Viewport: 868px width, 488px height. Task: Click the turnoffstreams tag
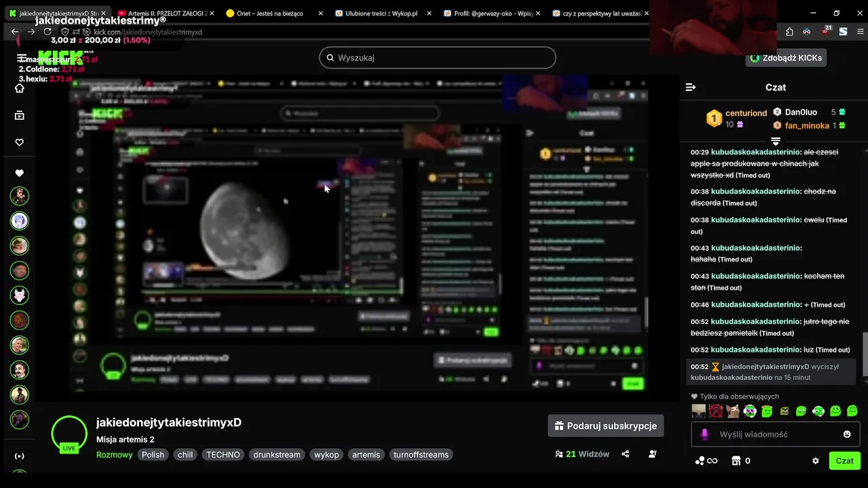pyautogui.click(x=421, y=455)
